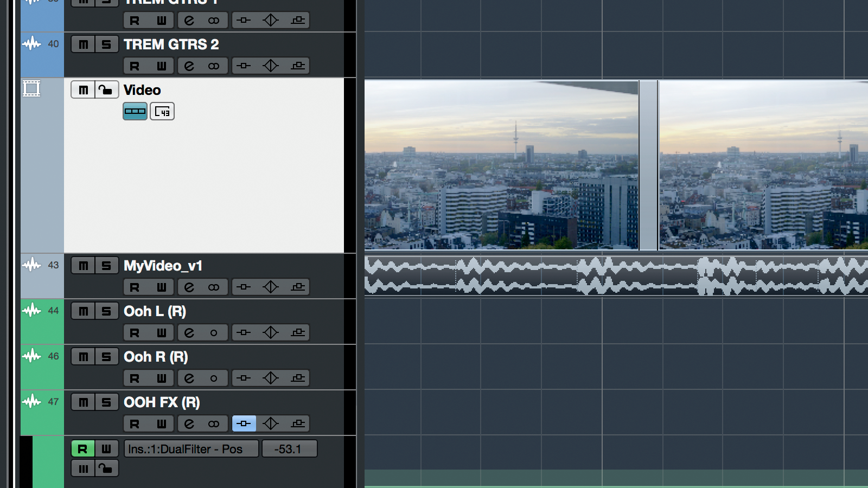Image resolution: width=868 pixels, height=488 pixels.
Task: Toggle mono channel icon on Ooh L (R)
Action: (x=214, y=333)
